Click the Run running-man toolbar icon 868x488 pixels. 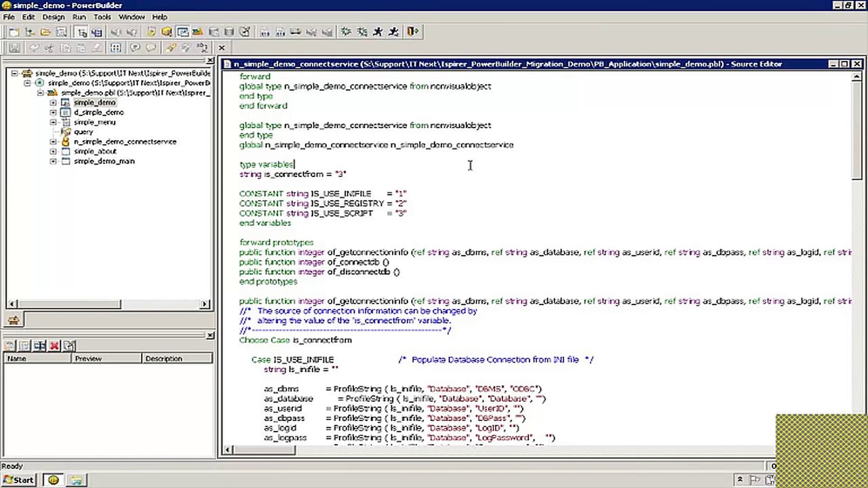378,32
